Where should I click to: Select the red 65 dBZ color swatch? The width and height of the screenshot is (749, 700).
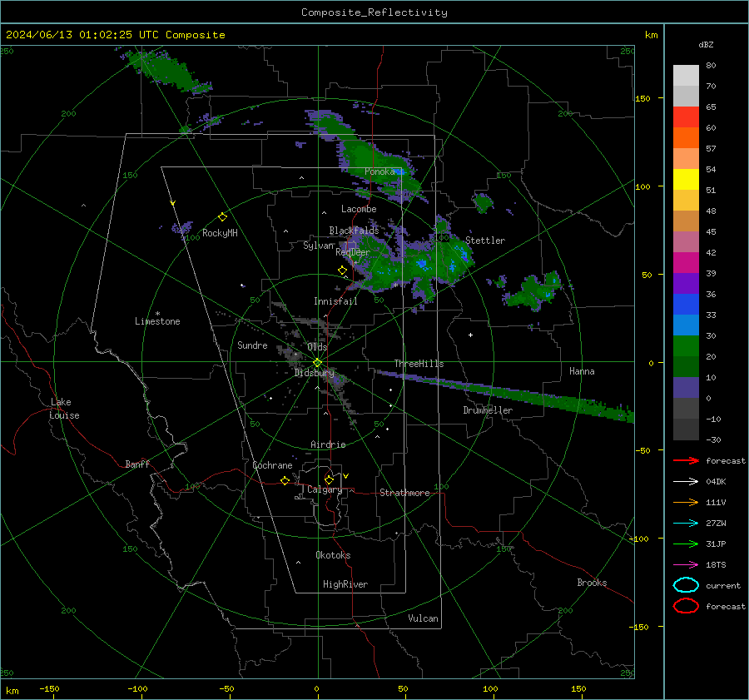tap(686, 117)
